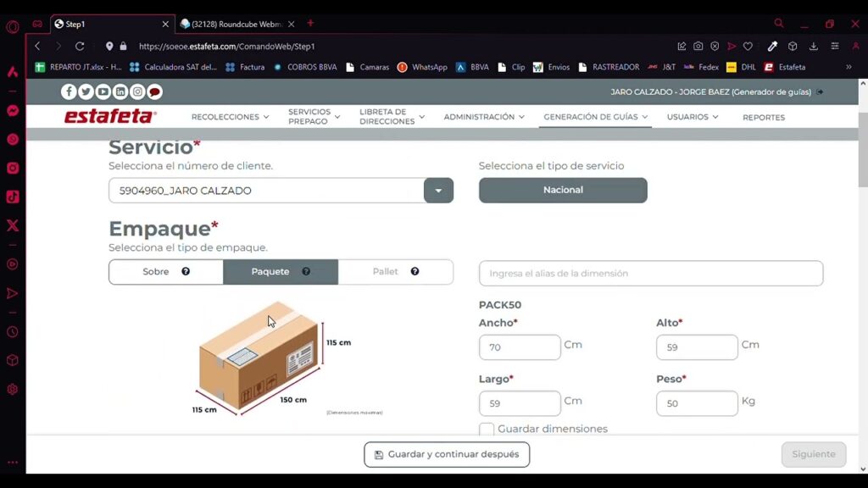868x488 pixels.
Task: Open Instagram in the Opera sidebar
Action: pyautogui.click(x=13, y=169)
